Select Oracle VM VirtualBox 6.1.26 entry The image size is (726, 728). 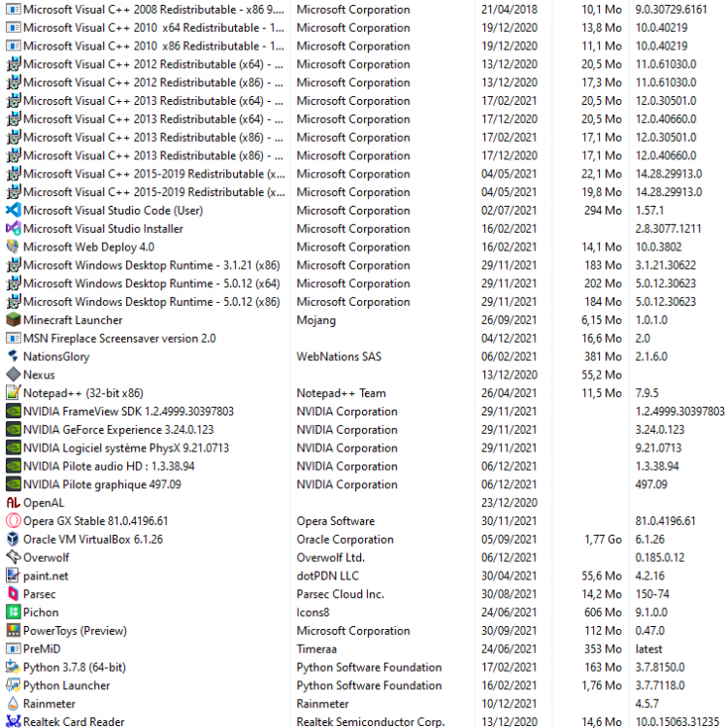click(x=363, y=539)
